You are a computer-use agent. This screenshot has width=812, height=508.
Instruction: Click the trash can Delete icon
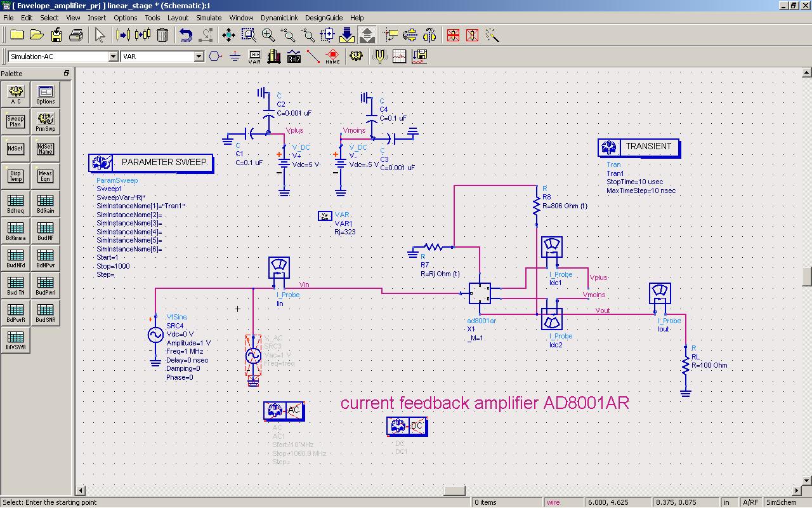pos(162,36)
